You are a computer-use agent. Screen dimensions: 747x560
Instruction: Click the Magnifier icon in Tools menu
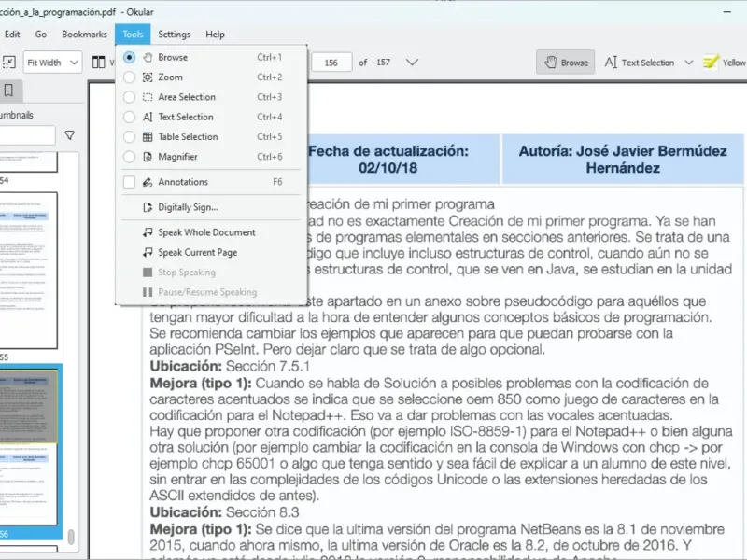tap(148, 157)
